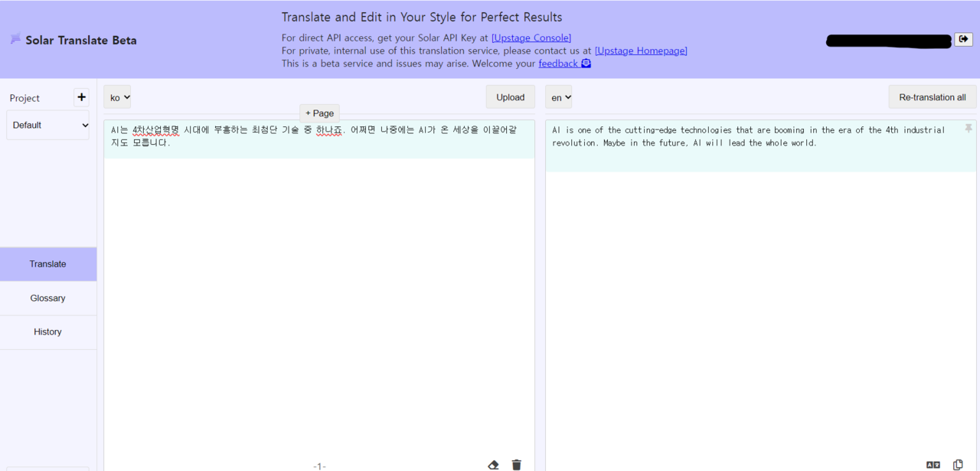Open the Upstage Console link
This screenshot has width=980, height=471.
point(531,38)
